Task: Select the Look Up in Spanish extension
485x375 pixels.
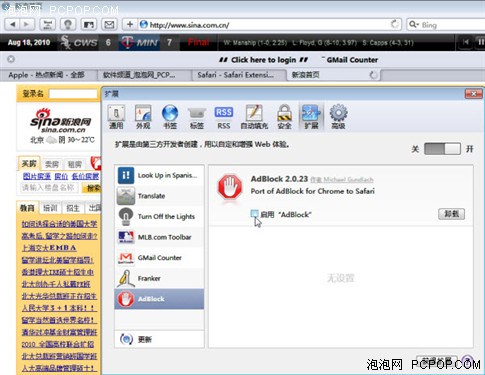Action: (x=159, y=175)
